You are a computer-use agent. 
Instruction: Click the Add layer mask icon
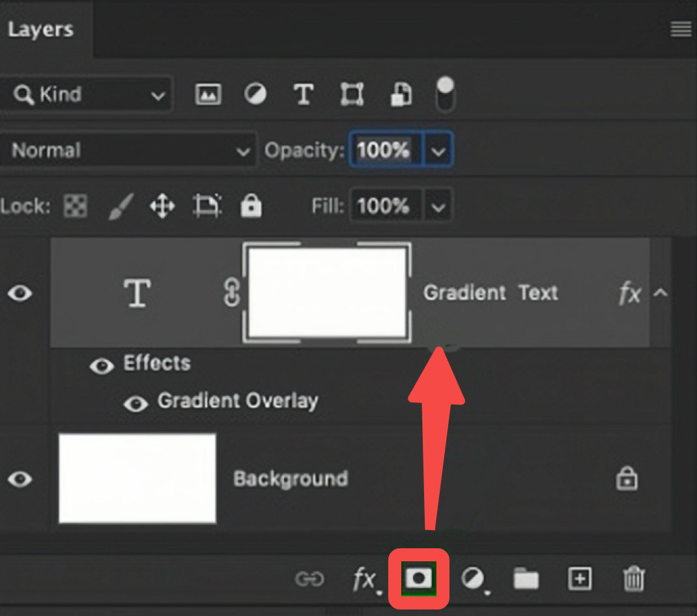pos(418,578)
